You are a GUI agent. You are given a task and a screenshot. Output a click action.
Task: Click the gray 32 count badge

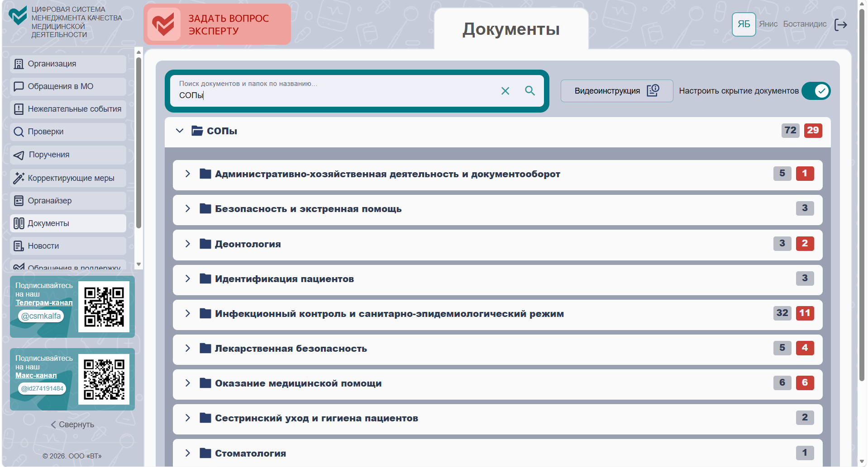[782, 313]
